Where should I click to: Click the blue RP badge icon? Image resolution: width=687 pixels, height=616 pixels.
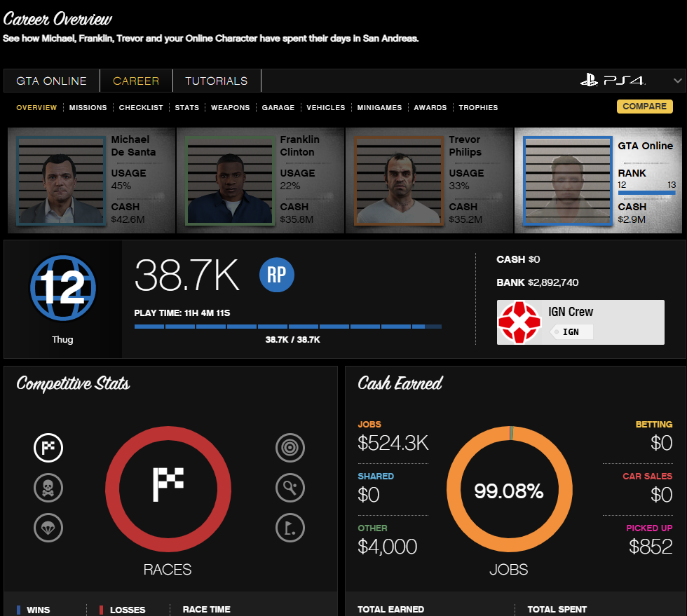pos(277,275)
